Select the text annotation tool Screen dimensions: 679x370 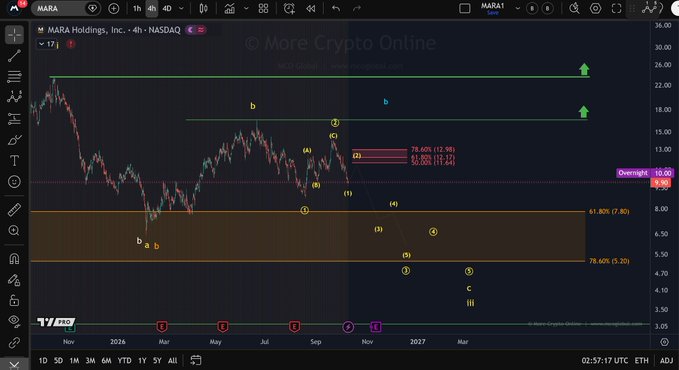[14, 161]
